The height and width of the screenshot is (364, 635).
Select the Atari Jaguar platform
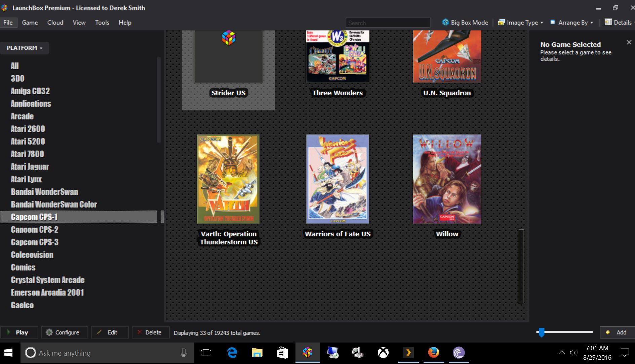pos(30,167)
